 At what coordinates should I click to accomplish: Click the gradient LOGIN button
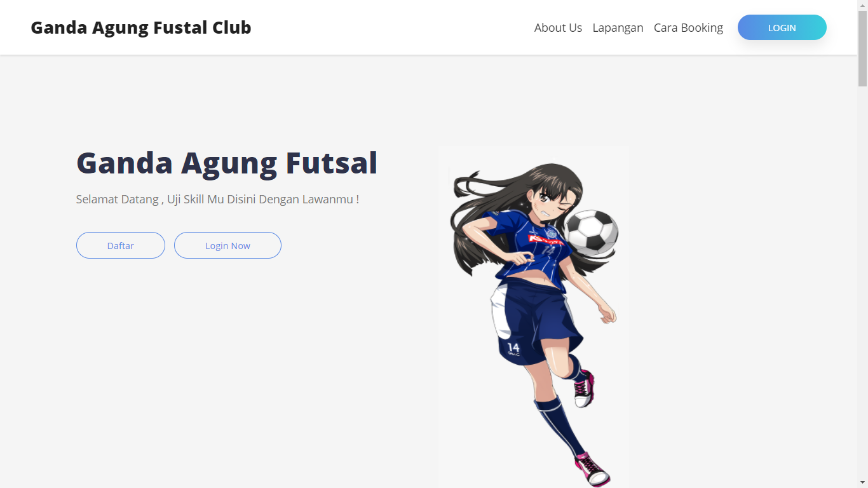782,27
